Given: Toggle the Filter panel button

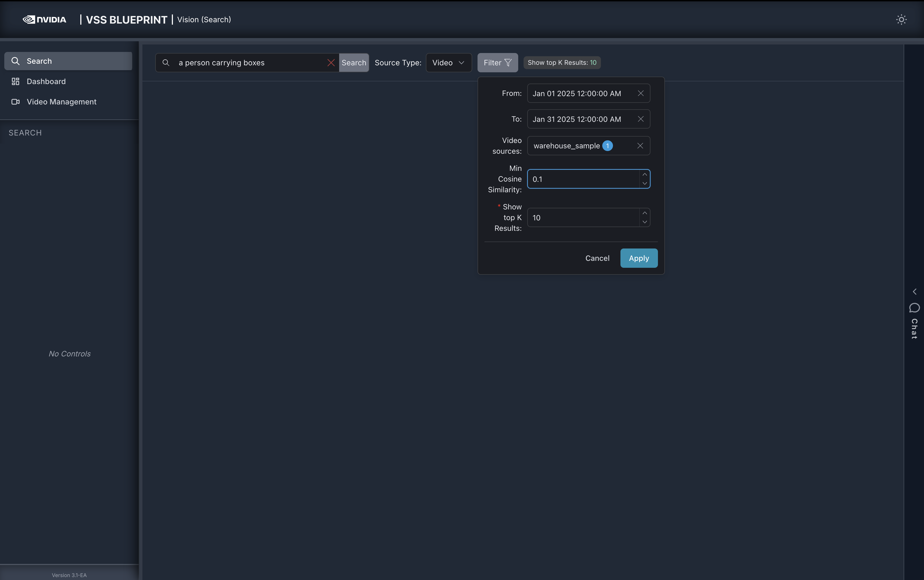Looking at the screenshot, I should 497,63.
